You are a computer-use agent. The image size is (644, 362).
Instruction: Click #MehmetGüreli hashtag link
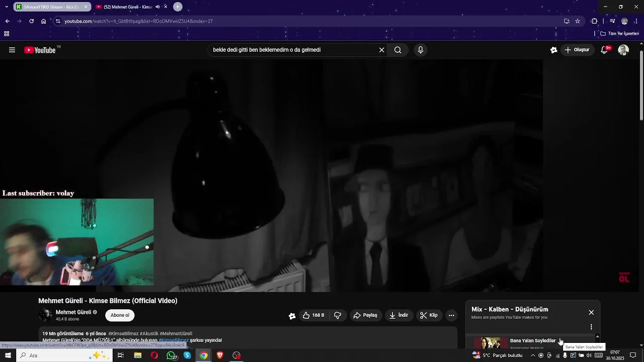click(x=176, y=334)
